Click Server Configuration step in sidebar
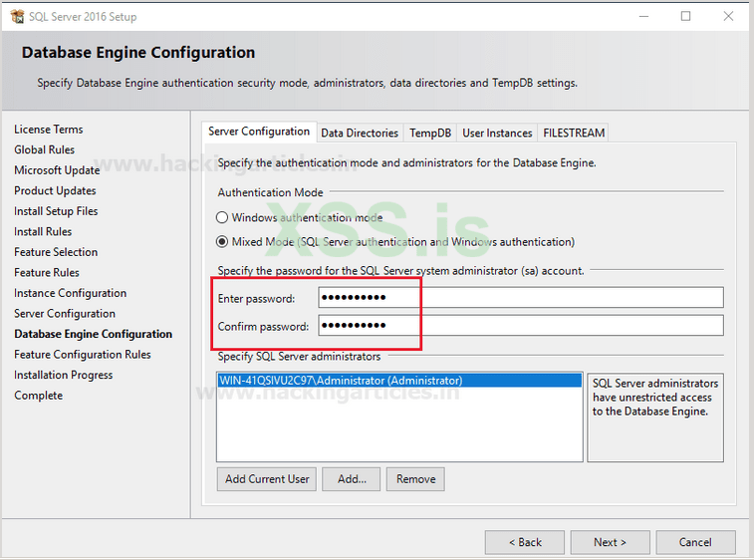 coord(65,313)
